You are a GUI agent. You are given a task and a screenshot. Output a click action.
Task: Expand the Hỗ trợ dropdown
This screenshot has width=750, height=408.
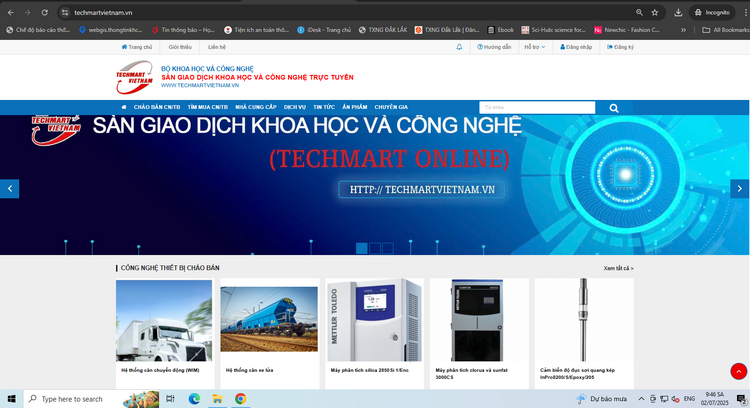pos(535,47)
